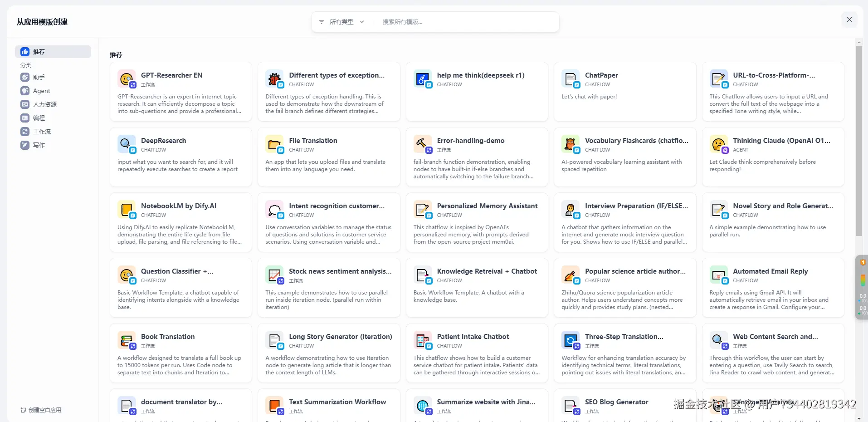Select the 助手 category

coord(53,77)
